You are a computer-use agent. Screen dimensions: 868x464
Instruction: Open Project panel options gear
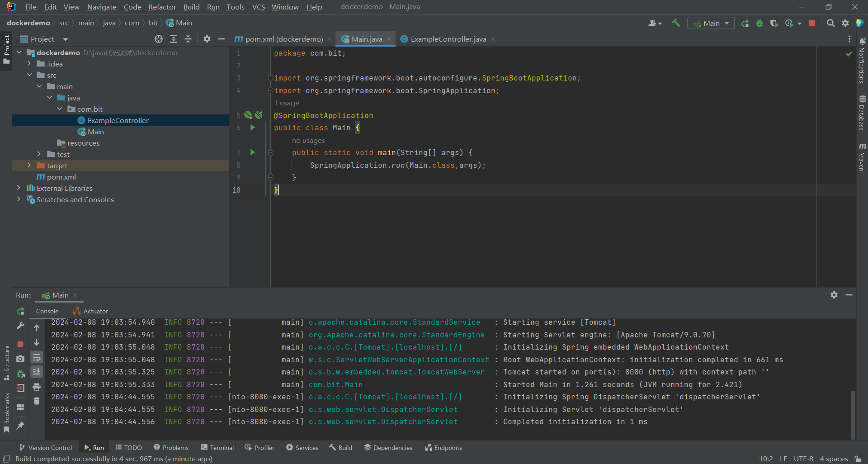(207, 39)
